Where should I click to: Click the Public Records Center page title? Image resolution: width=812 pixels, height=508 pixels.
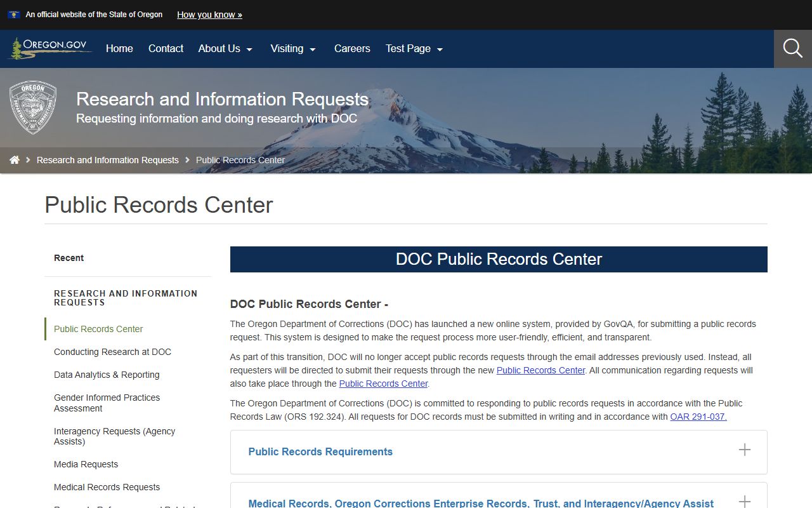[x=159, y=205]
